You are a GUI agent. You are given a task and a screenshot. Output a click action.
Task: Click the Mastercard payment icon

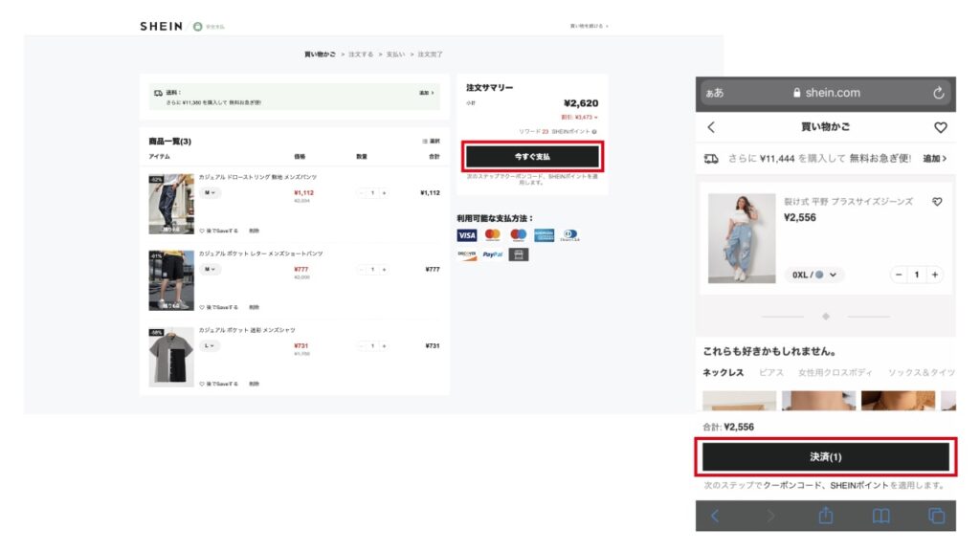493,235
